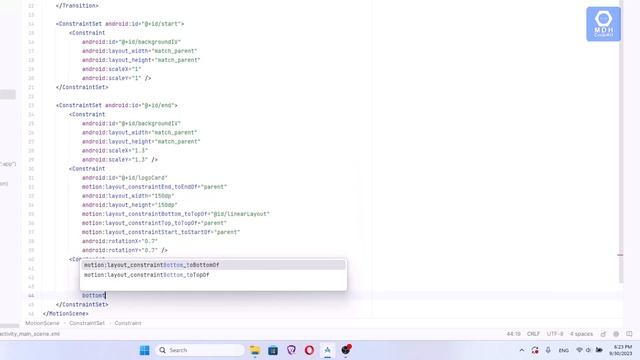Open the recording app taskbar icon with red dot
The height and width of the screenshot is (360, 640).
point(346,350)
